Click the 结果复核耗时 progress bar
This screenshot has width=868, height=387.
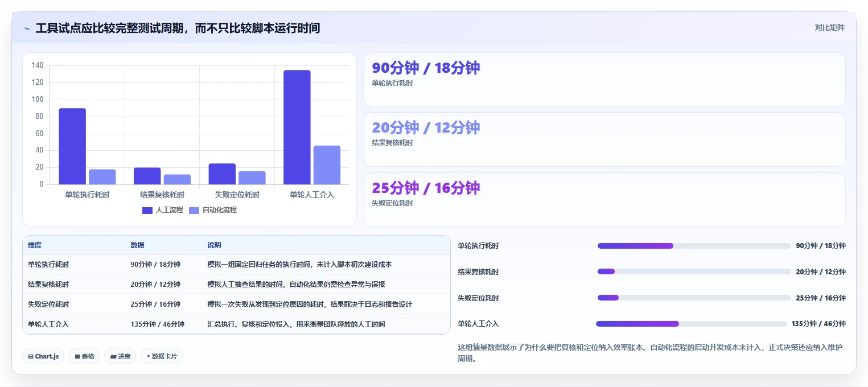694,271
